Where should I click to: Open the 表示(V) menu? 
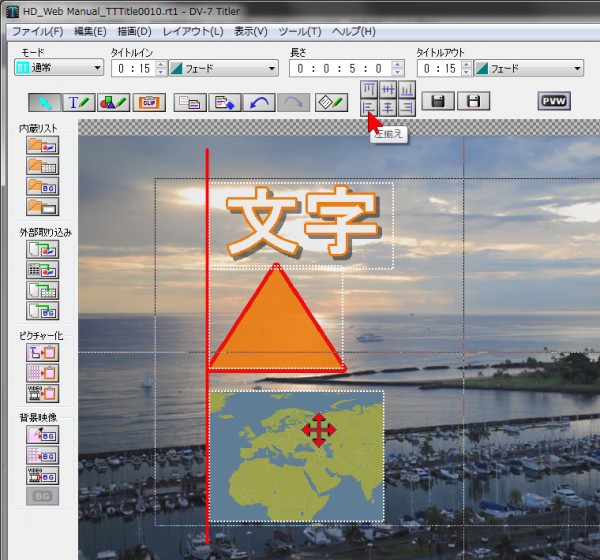coord(251,31)
